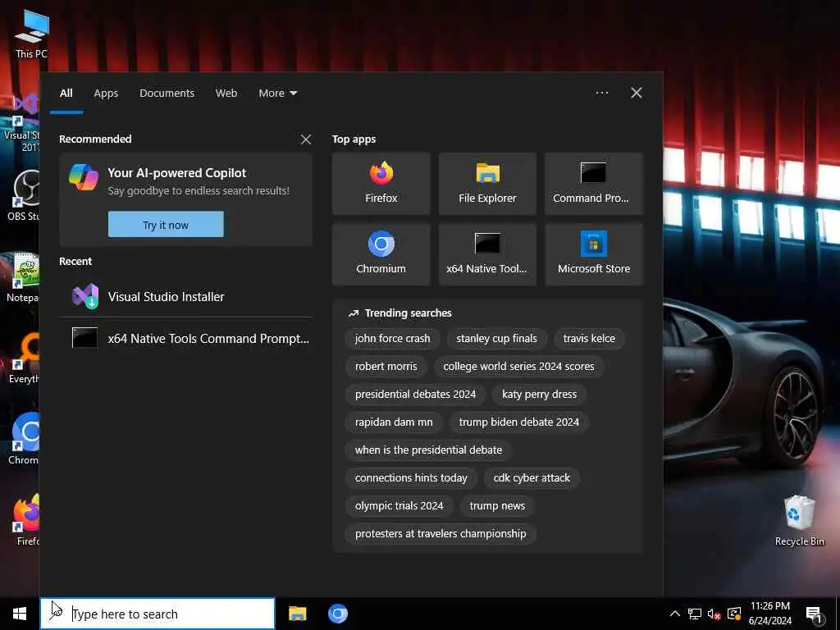The width and height of the screenshot is (840, 630).
Task: Open Microsoft Store tile
Action: point(594,254)
